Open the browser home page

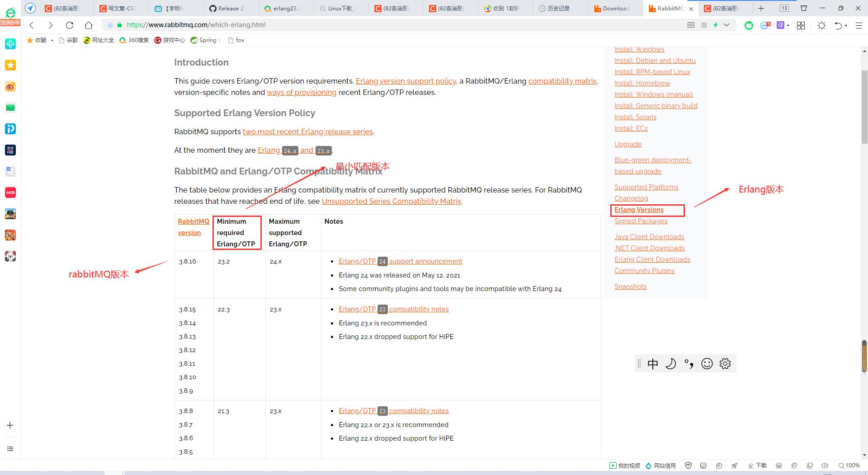89,25
